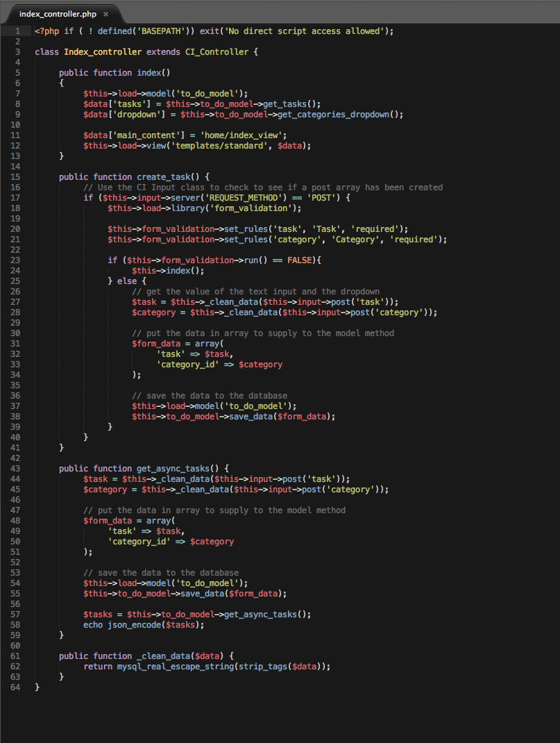560x743 pixels.
Task: Select line number 43 in the gutter
Action: click(x=15, y=469)
